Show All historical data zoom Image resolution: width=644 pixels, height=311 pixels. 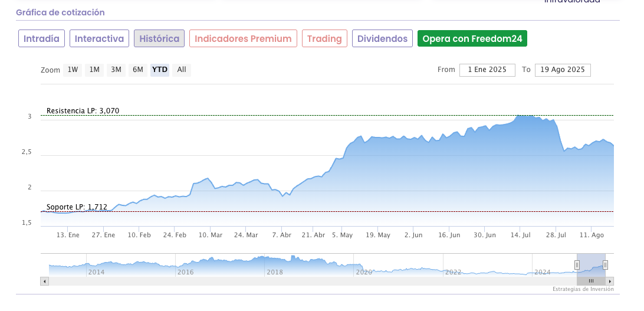tap(182, 70)
